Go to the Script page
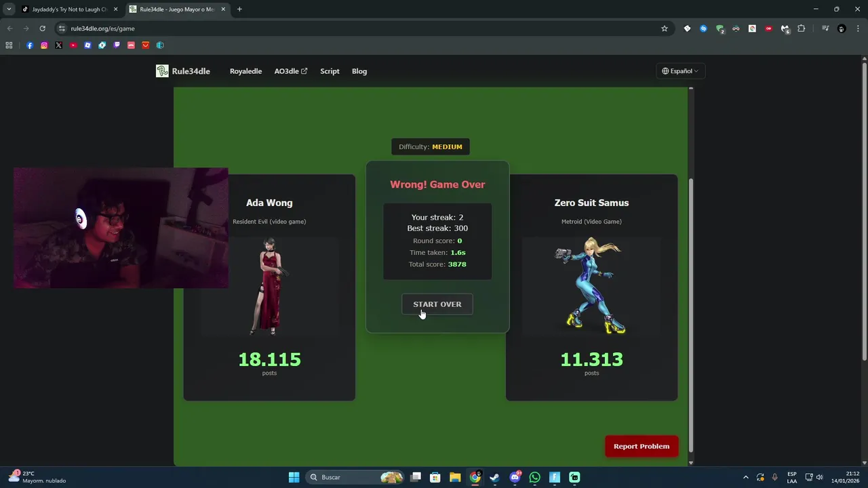868x488 pixels. pos(330,71)
